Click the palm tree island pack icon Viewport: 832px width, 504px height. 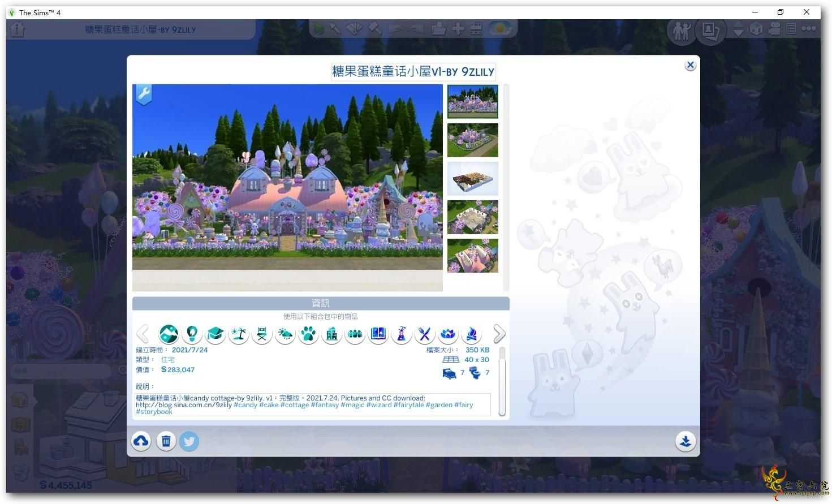click(x=238, y=334)
